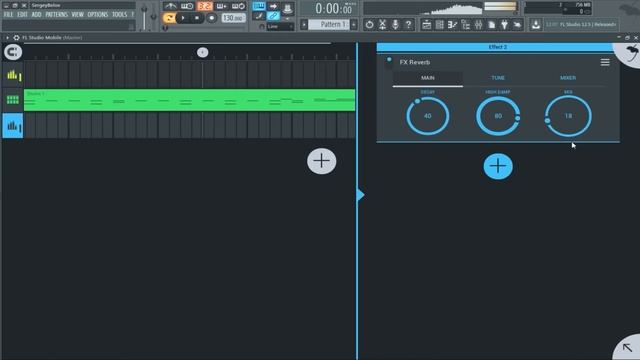Toggle the metronome icon
The image size is (640, 360).
pos(170,6)
